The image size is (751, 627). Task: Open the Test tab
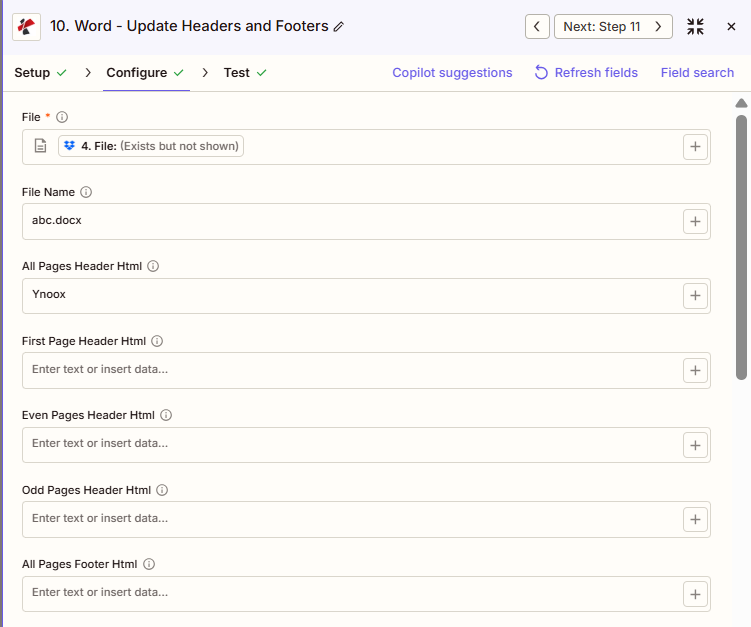tap(245, 73)
